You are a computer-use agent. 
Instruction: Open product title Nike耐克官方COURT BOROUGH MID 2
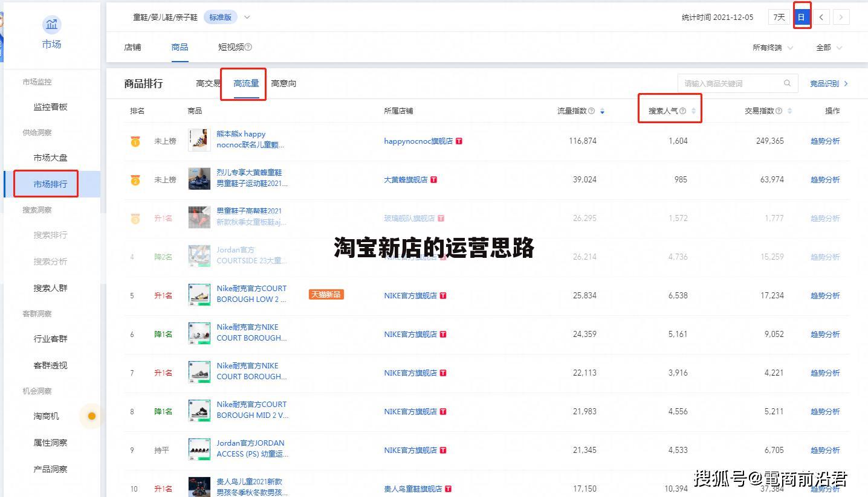(x=253, y=410)
